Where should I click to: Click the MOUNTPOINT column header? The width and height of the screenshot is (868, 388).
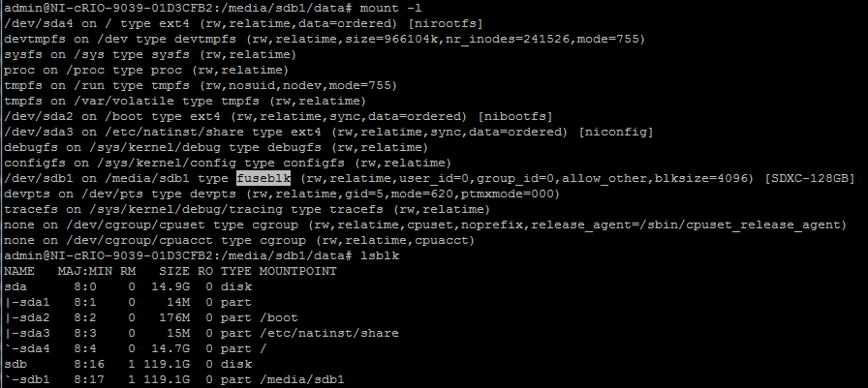click(297, 271)
